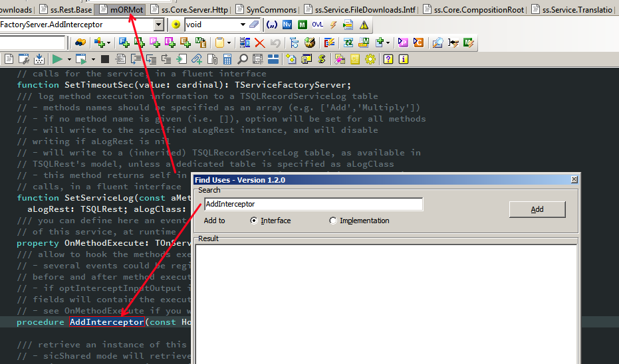Click the green run play icon
The height and width of the screenshot is (364, 619).
[58, 59]
